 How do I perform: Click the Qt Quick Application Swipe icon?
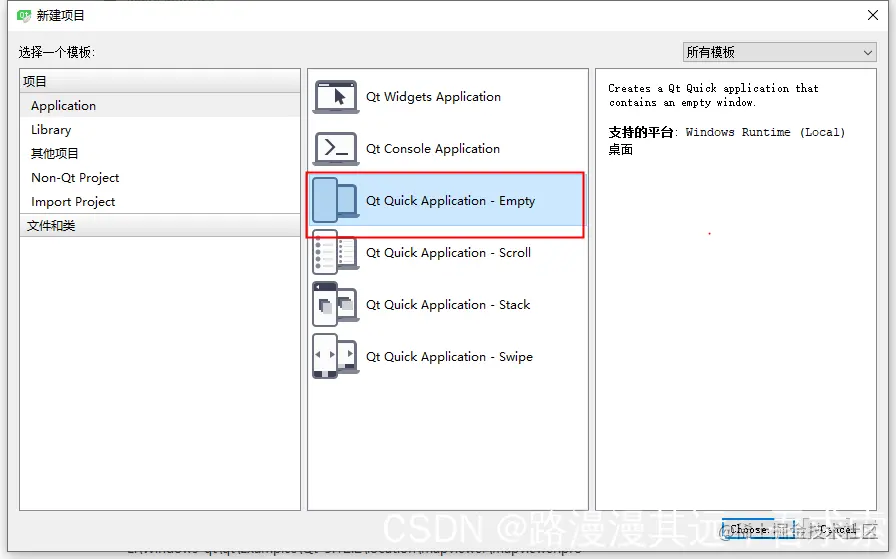[x=336, y=356]
